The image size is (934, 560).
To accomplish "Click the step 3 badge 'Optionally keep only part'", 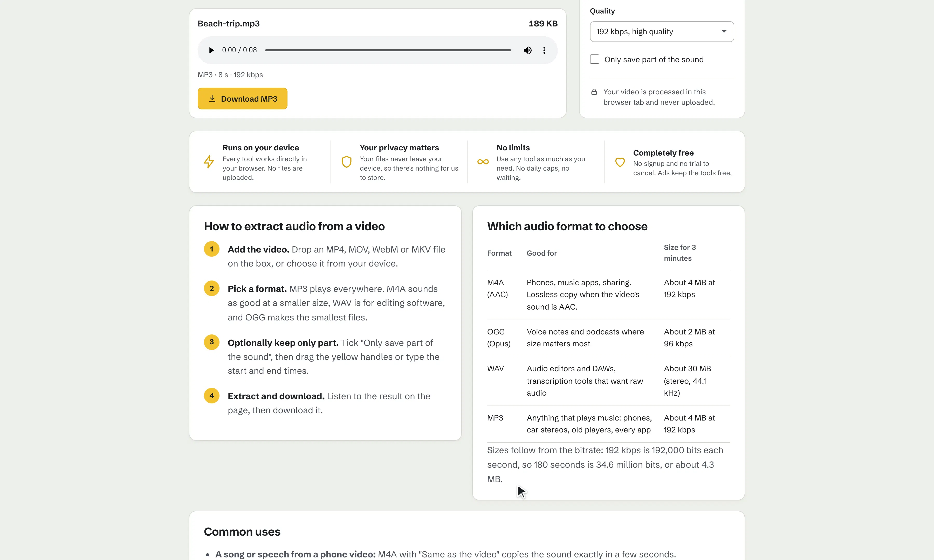I will coord(211,342).
